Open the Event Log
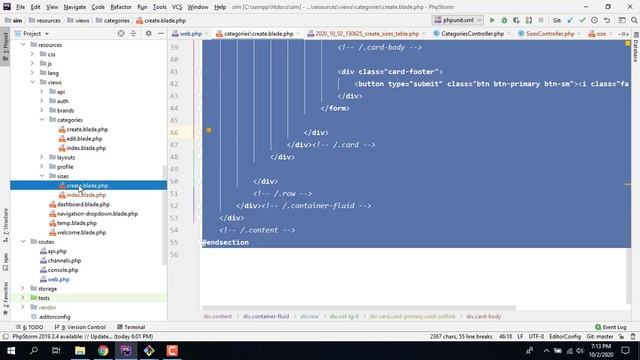This screenshot has width=640, height=360. [x=611, y=327]
